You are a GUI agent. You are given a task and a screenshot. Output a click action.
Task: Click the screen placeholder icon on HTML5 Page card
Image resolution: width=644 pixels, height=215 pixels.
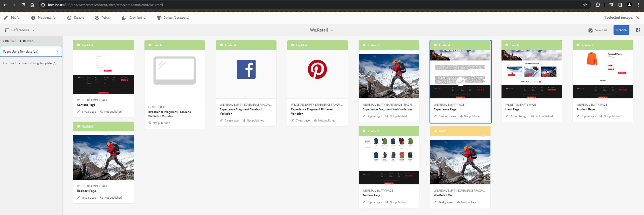click(x=174, y=70)
